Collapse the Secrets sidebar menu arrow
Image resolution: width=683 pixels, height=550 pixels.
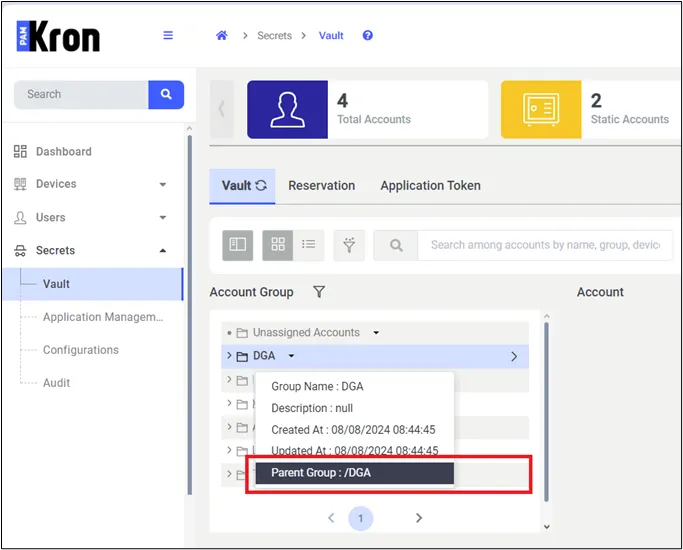[x=163, y=250]
